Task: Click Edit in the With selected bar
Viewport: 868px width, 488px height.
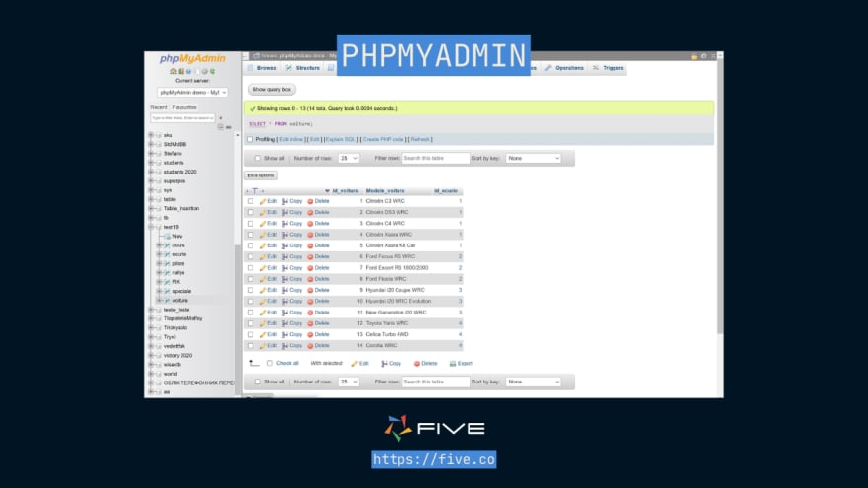Action: point(360,364)
